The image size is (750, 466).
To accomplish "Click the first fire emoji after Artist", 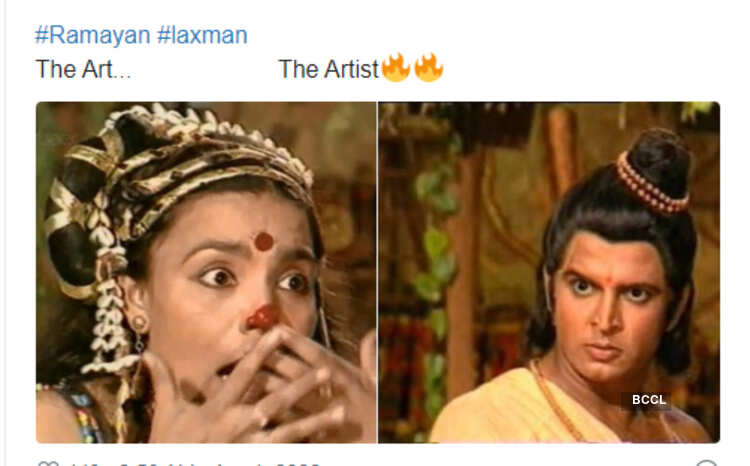I will point(396,67).
